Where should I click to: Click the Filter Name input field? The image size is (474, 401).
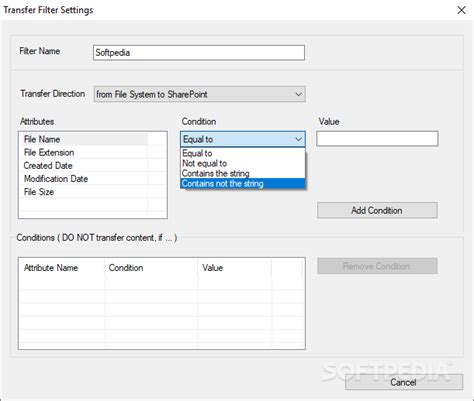pos(199,53)
